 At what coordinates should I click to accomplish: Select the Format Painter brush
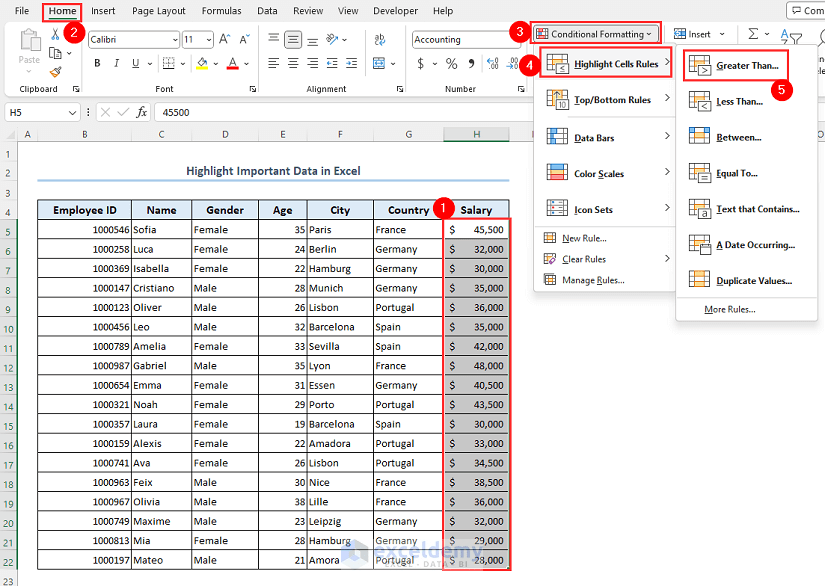[55, 72]
